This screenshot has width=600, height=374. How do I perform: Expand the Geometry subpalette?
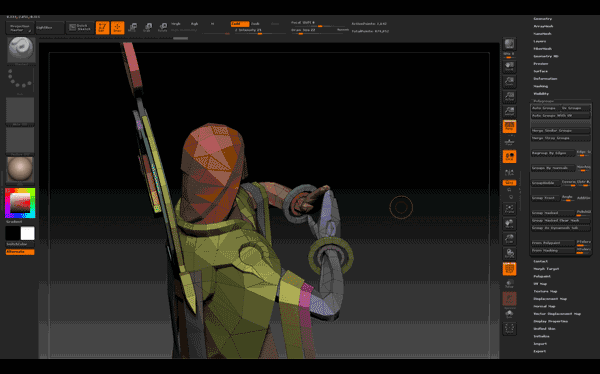[543, 19]
